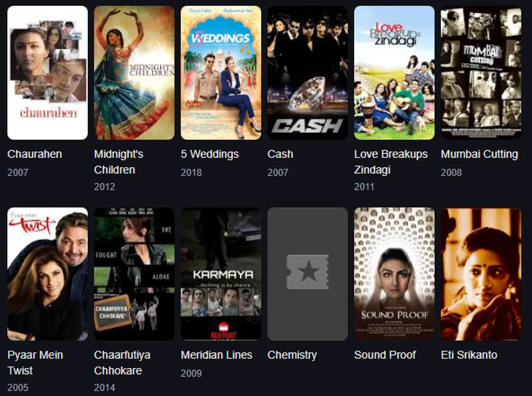Click the Eti Srikanto title link
The width and height of the screenshot is (532, 396).
click(x=469, y=354)
